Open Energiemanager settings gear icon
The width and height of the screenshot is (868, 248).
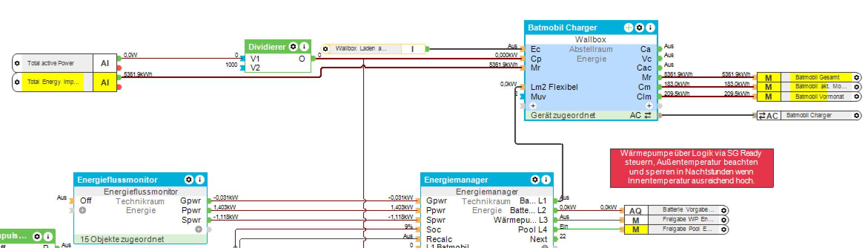535,180
